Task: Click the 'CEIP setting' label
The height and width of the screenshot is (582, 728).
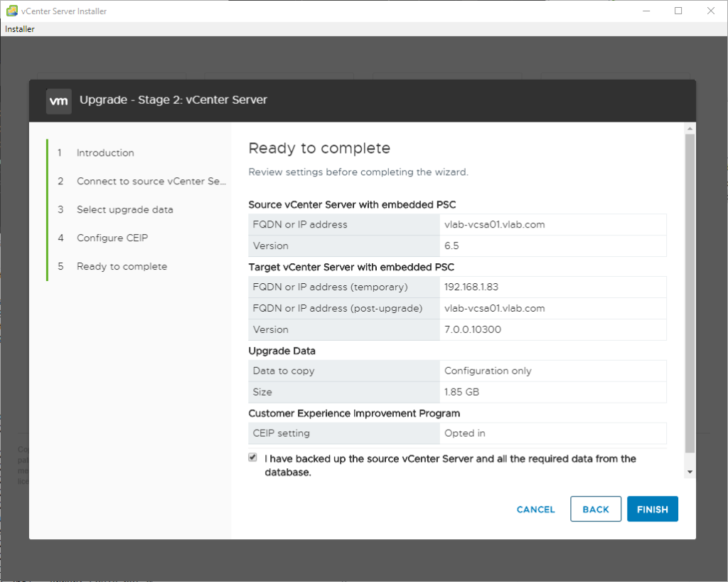Action: coord(282,433)
